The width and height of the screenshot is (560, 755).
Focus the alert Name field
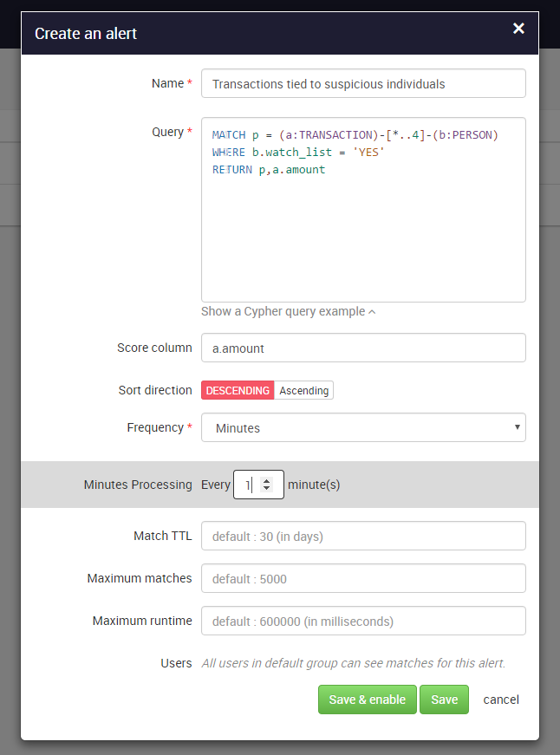point(363,84)
